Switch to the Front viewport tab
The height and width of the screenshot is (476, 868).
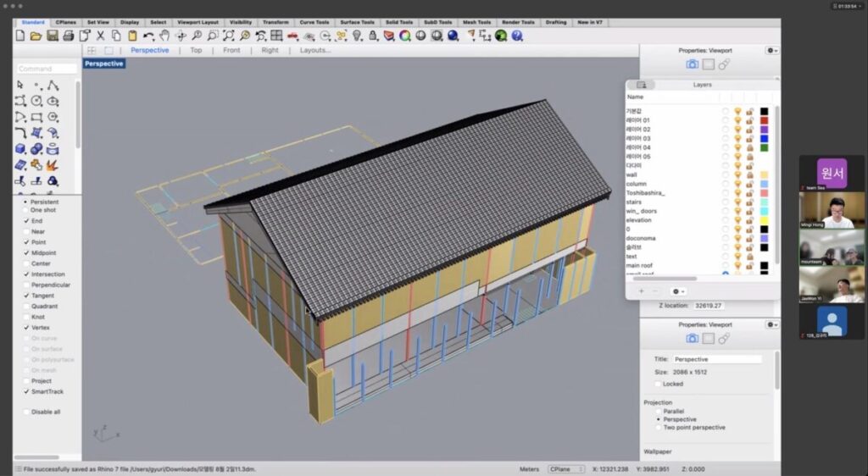[x=231, y=50]
